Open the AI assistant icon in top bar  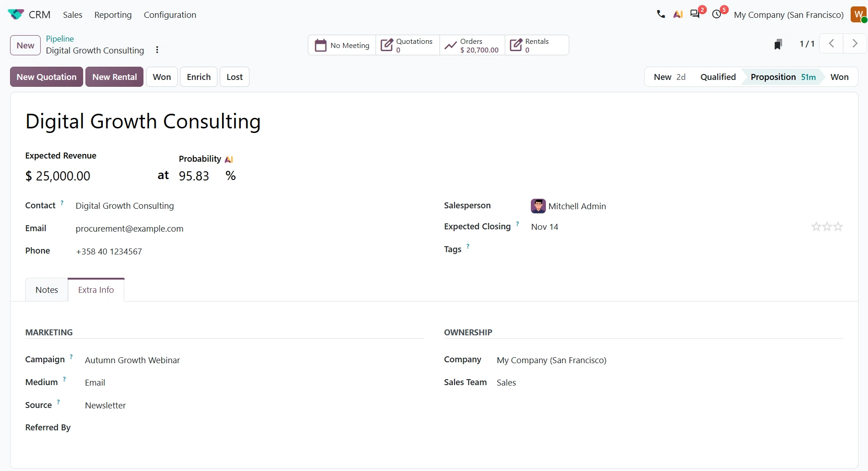678,14
